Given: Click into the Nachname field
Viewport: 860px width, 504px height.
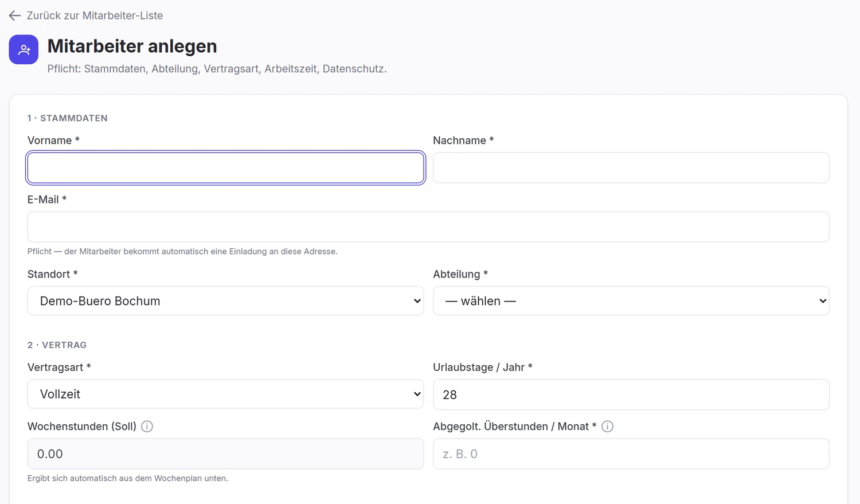Looking at the screenshot, I should pos(631,167).
